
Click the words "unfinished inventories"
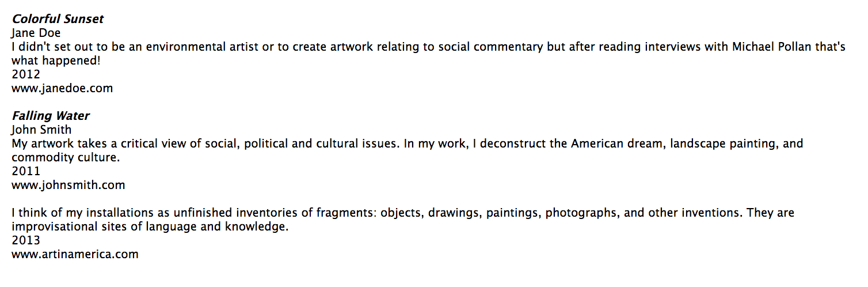(x=192, y=213)
